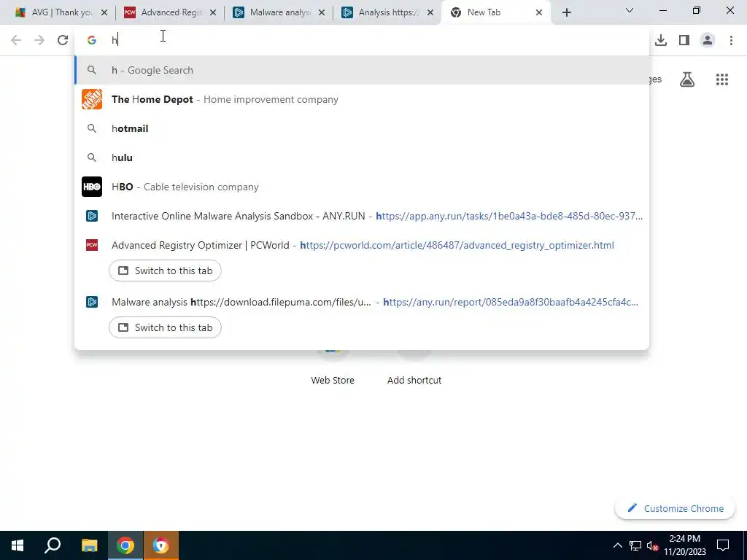Open the Search Labs flask icon
This screenshot has width=747, height=560.
tap(686, 79)
